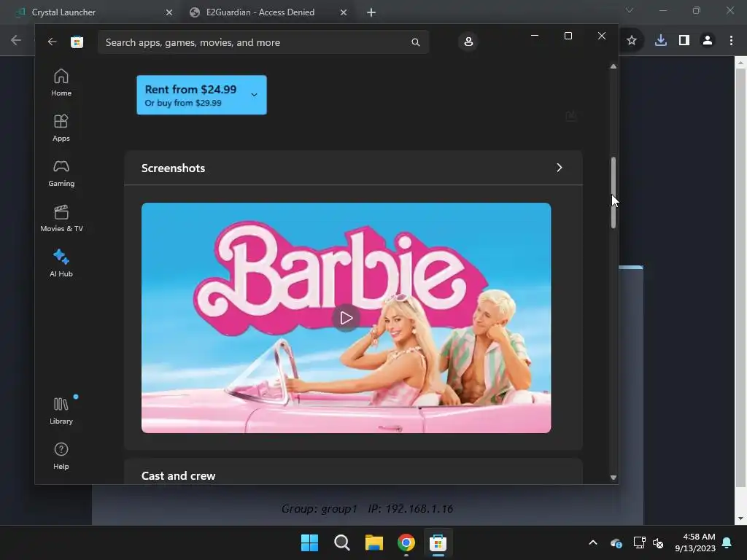The height and width of the screenshot is (560, 747).
Task: Open the Library section
Action: point(61,411)
